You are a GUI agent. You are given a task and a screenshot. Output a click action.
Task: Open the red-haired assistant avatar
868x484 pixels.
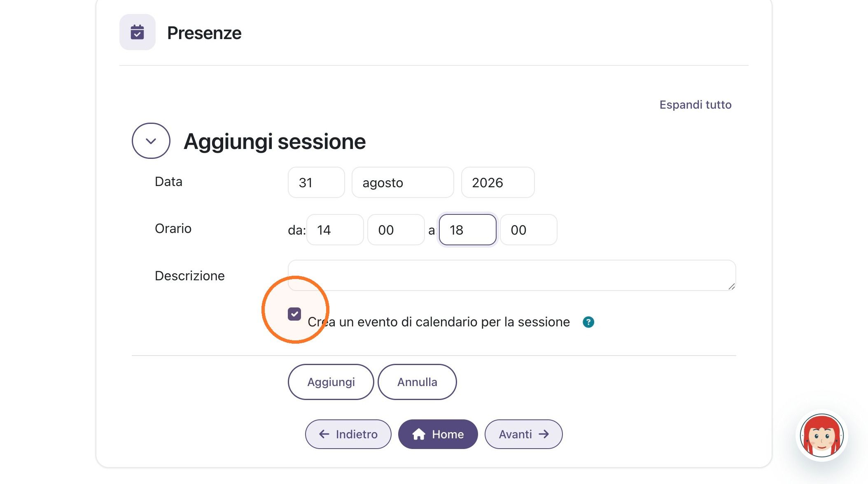click(x=821, y=436)
